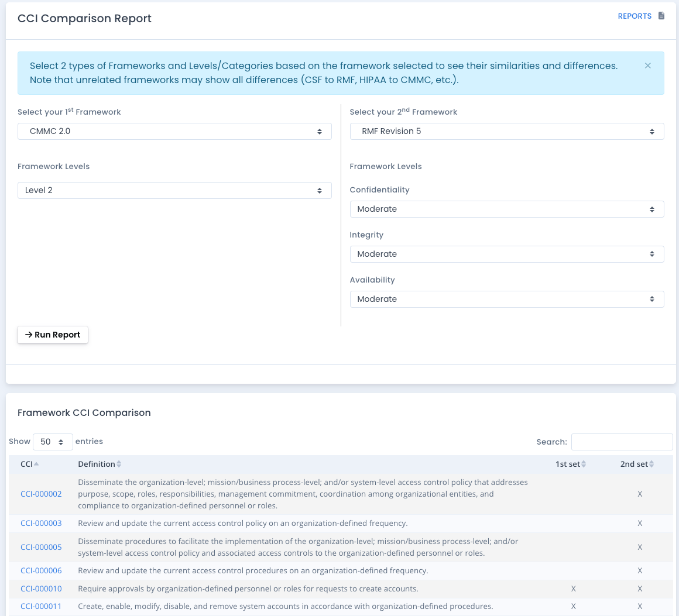The image size is (679, 616).
Task: Click the CCI-000002 definition about disseminating access control policy
Action: click(303, 494)
